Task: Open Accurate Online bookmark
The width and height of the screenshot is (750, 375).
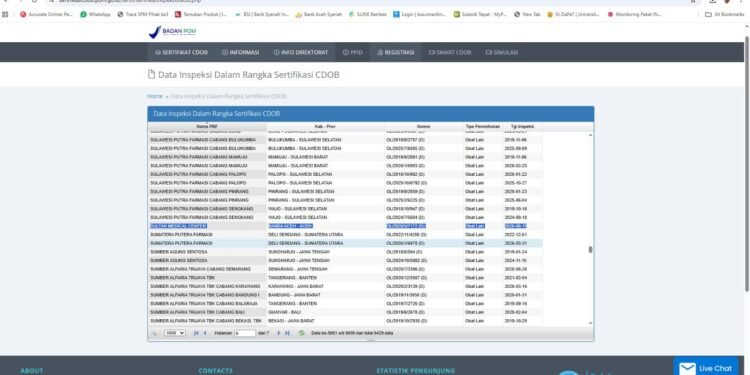Action: pos(46,14)
